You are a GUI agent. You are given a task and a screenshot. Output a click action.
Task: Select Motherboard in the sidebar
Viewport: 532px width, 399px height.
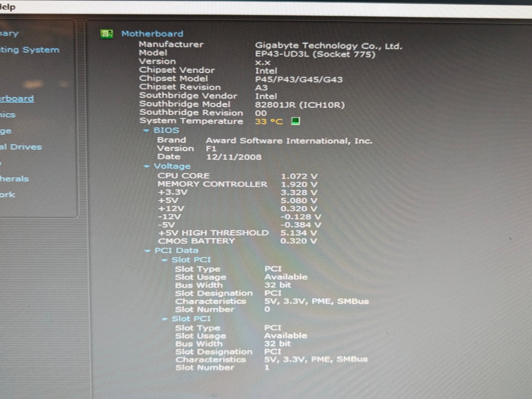click(17, 99)
